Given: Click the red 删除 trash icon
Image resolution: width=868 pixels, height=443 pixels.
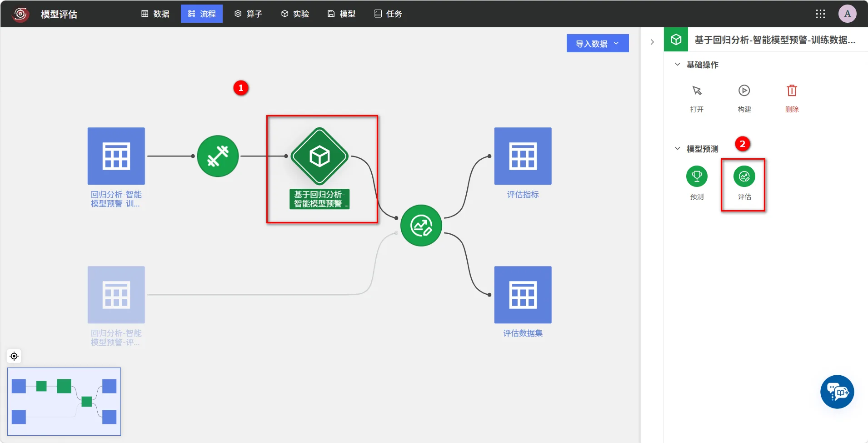Looking at the screenshot, I should tap(792, 91).
